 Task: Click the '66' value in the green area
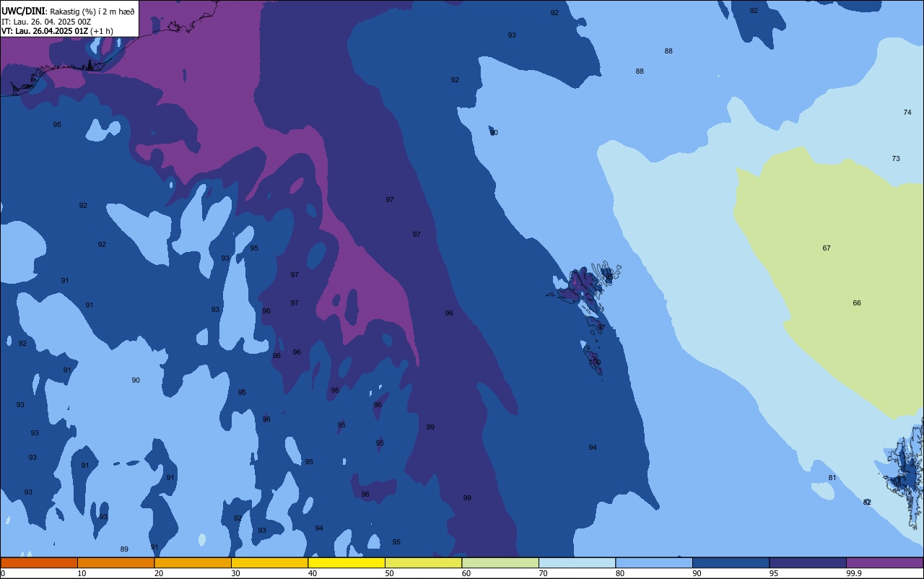click(857, 303)
